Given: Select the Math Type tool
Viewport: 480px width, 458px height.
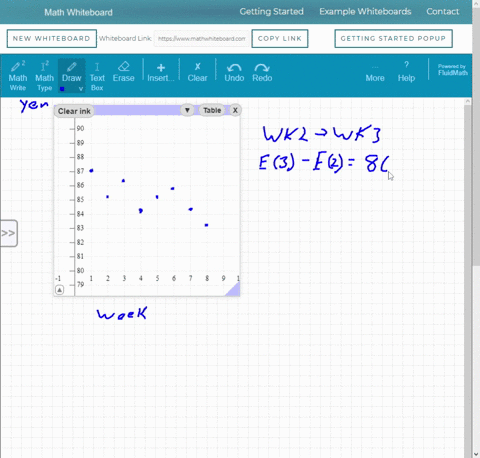Looking at the screenshot, I should [x=44, y=76].
